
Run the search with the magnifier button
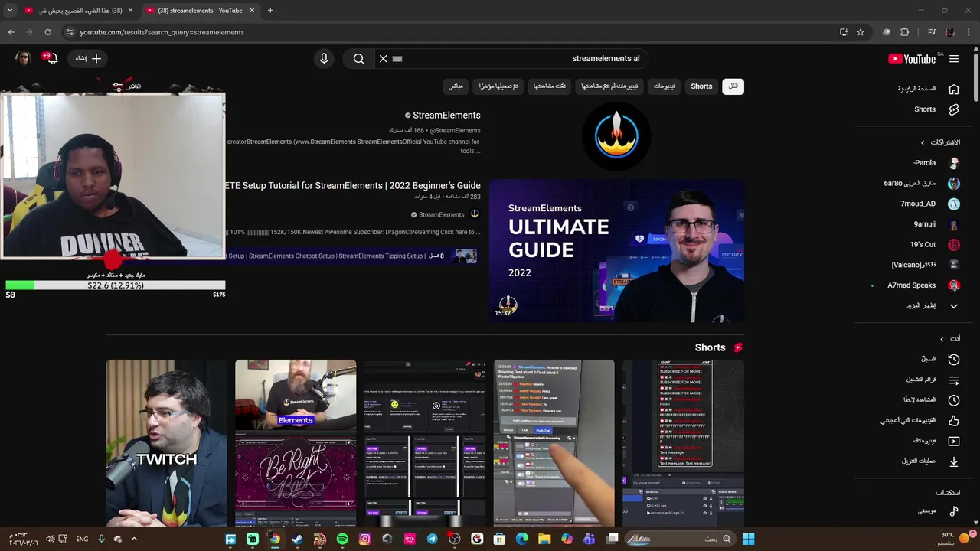[358, 58]
